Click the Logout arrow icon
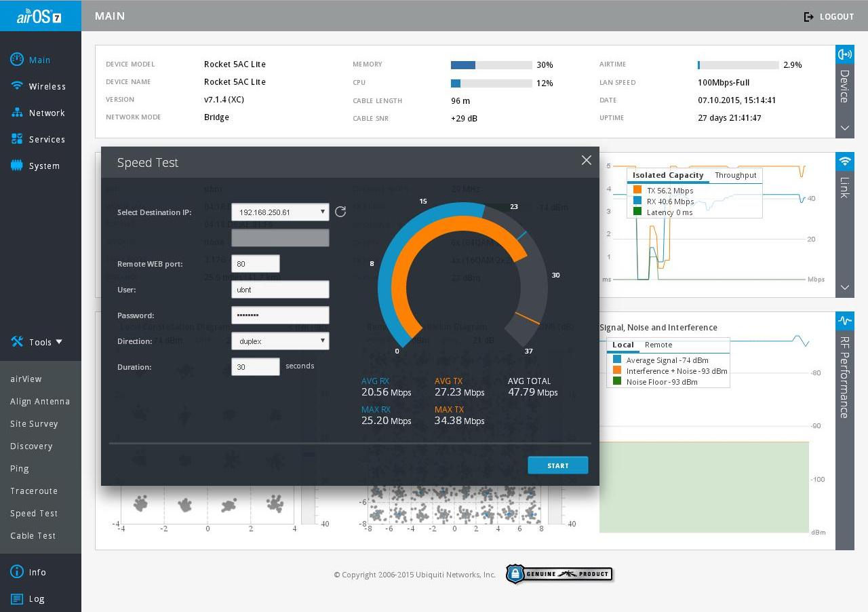The width and height of the screenshot is (868, 612). tap(808, 16)
